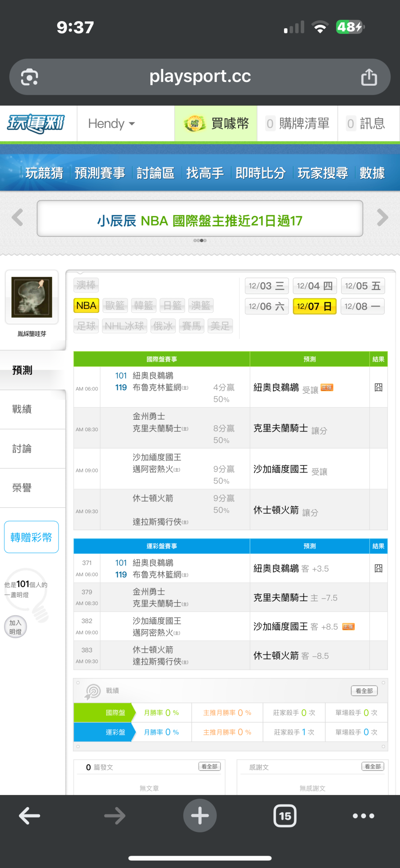Open the 戰績 sidebar tab
The width and height of the screenshot is (400, 868).
coord(22,409)
